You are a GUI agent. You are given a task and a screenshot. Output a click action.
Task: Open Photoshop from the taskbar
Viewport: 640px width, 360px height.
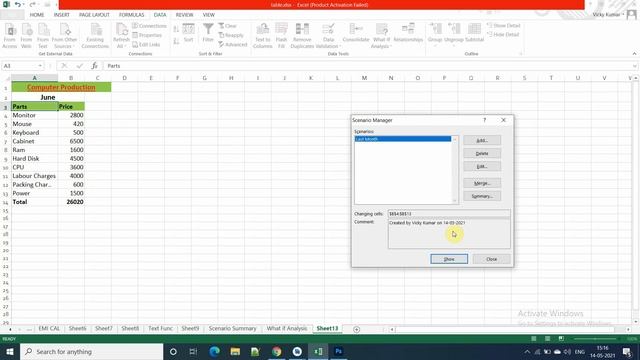click(x=338, y=351)
